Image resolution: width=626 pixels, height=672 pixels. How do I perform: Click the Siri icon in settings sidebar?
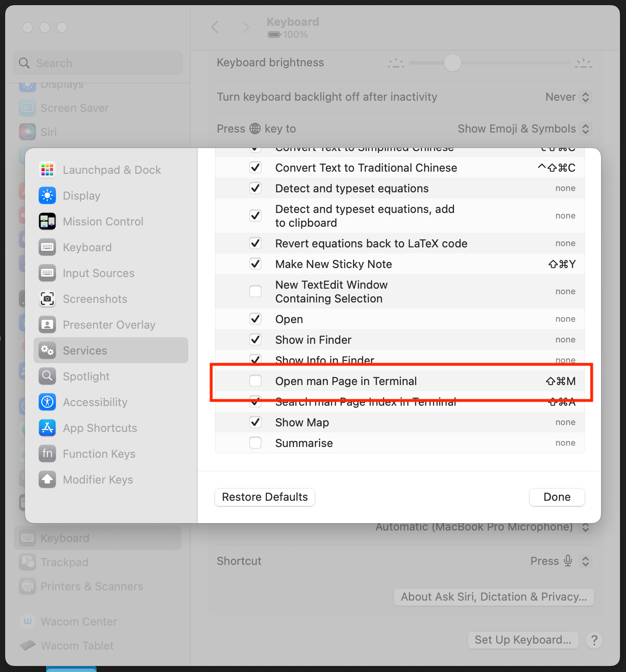coord(28,132)
